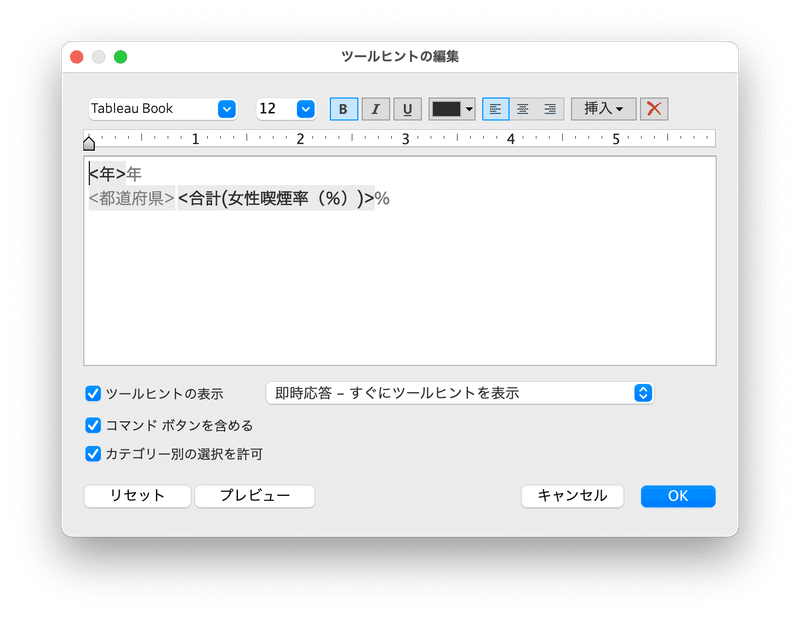Click the ruler mark labeled 3
This screenshot has height=618, width=800.
[406, 139]
